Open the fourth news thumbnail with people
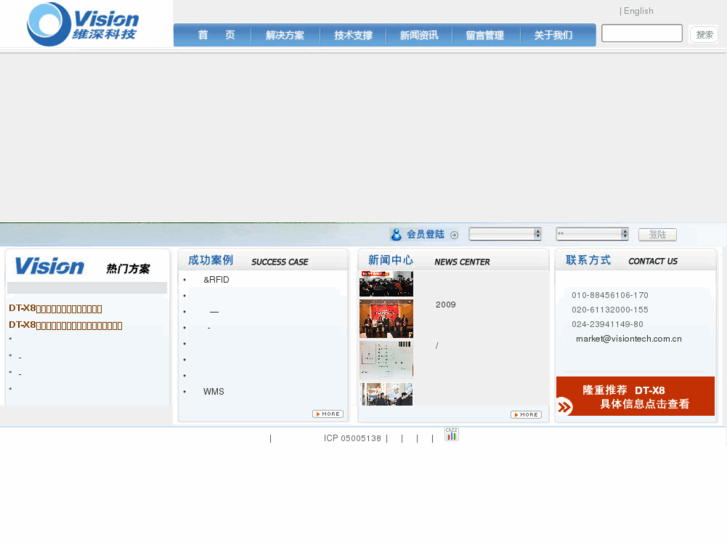727x545 pixels. click(387, 394)
